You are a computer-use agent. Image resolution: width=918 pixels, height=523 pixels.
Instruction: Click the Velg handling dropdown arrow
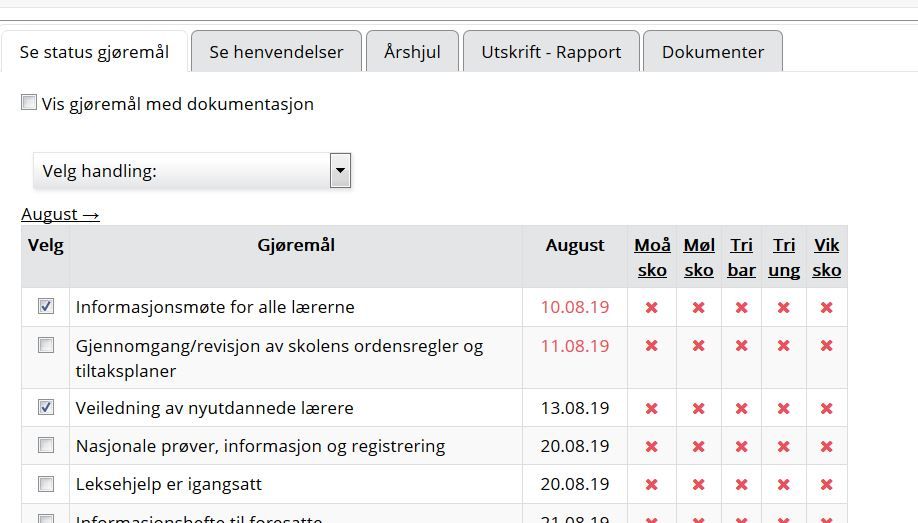point(340,171)
